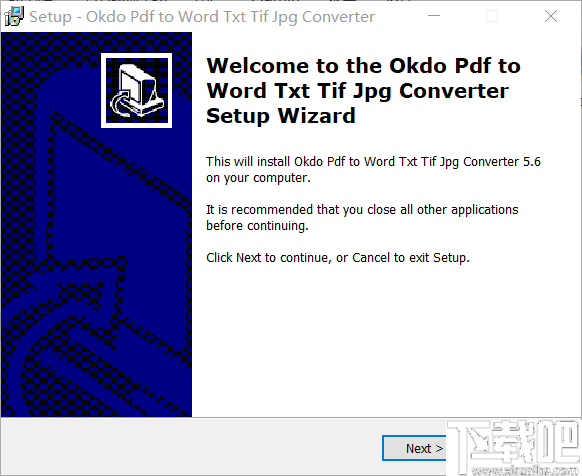The image size is (582, 476).
Task: Click the Next > button
Action: tap(415, 448)
